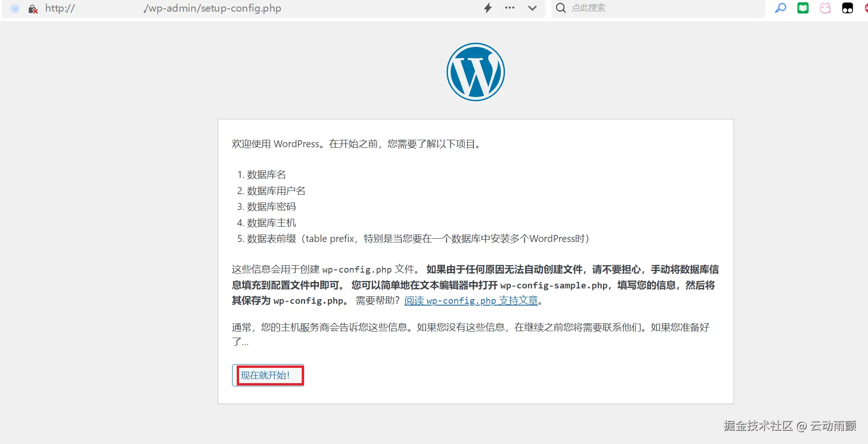Click the list item 数据库主机
The image size is (868, 444).
[272, 223]
